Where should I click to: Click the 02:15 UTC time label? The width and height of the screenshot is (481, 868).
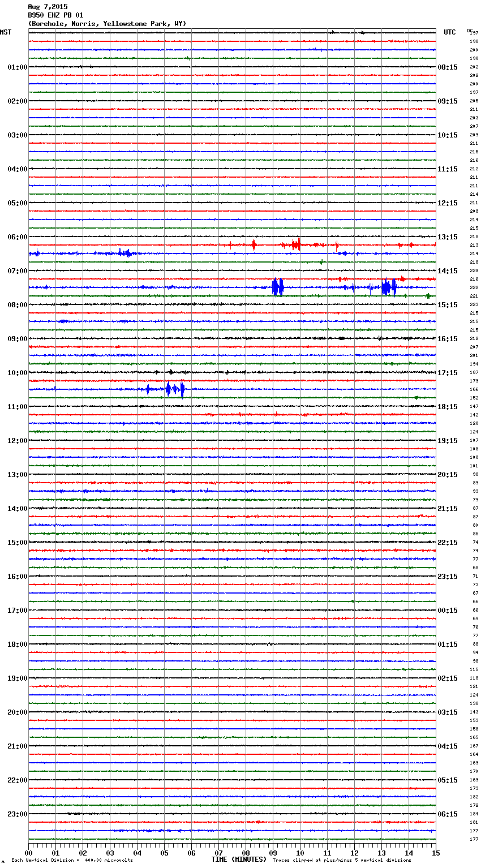pos(448,678)
